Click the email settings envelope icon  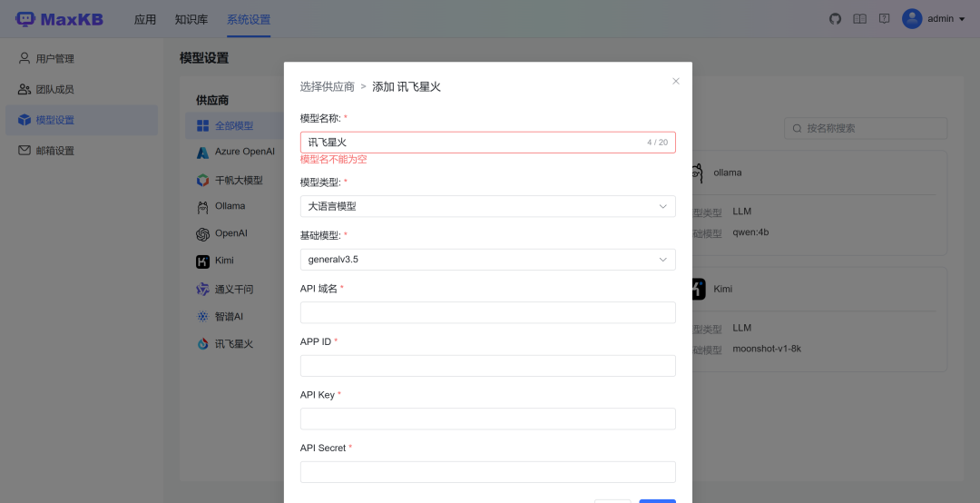pyautogui.click(x=24, y=150)
